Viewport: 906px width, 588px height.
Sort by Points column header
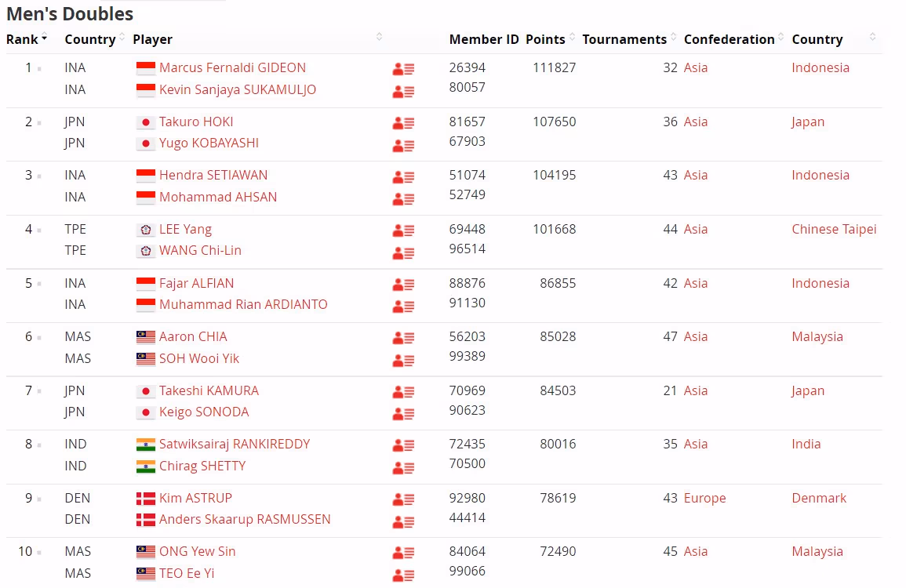click(545, 39)
